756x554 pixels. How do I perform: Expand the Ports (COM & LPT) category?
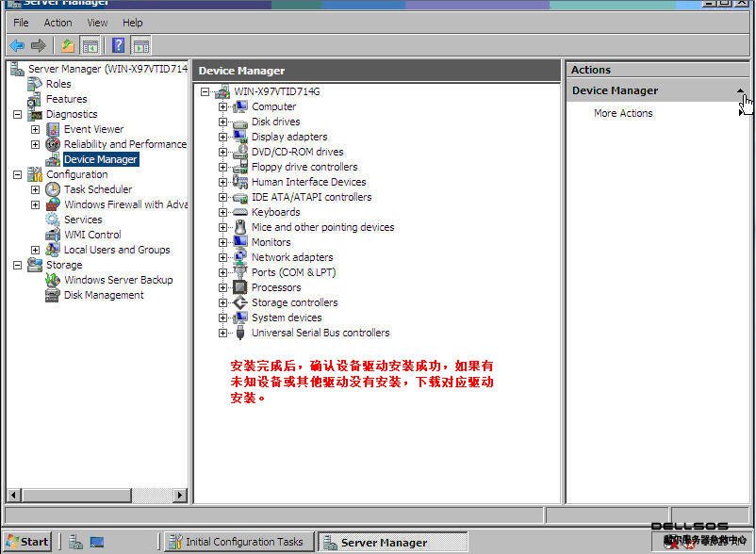[x=222, y=272]
